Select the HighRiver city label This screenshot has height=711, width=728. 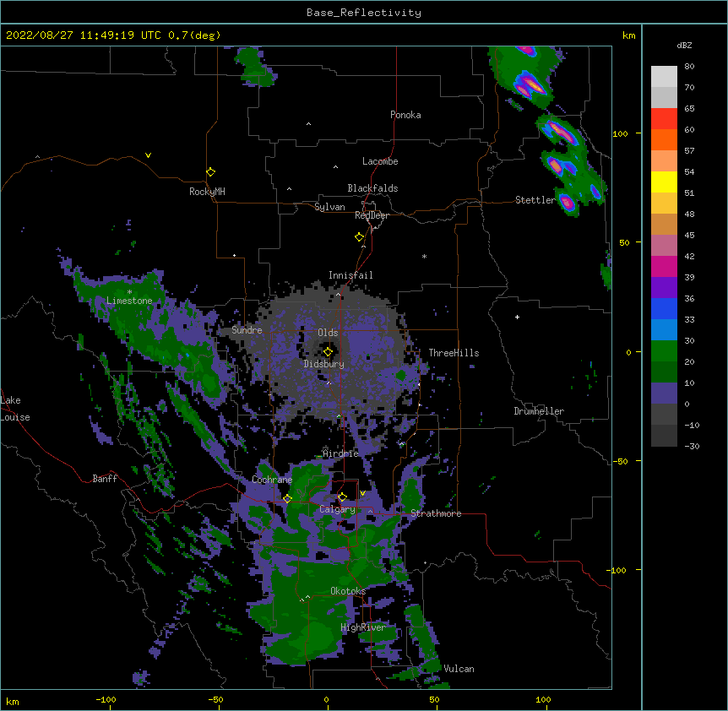(363, 627)
